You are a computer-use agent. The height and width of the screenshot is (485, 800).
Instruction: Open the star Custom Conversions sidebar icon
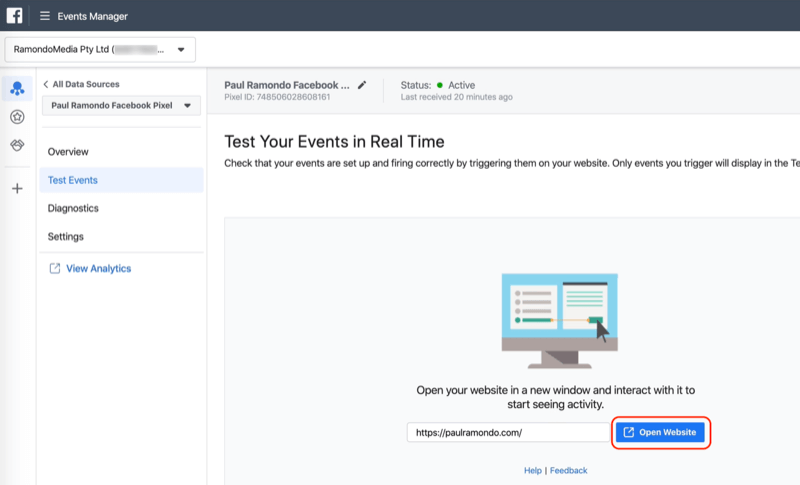click(x=17, y=117)
